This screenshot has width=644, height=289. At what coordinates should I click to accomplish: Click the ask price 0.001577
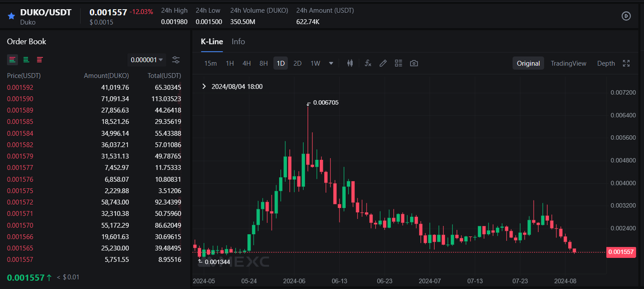pyautogui.click(x=20, y=168)
